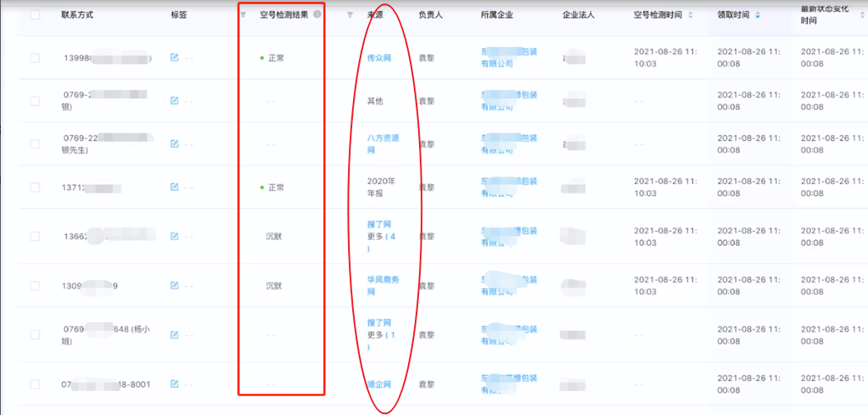Viewport: 868px width, 415px height.
Task: Open the 八方资源网 source link
Action: click(383, 144)
